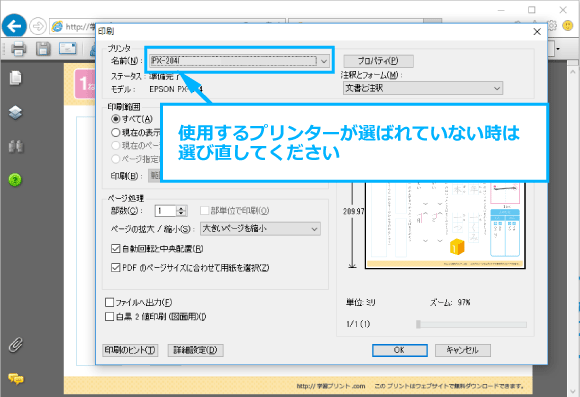
Task: Open the comments speech bubble panel
Action: click(x=16, y=379)
